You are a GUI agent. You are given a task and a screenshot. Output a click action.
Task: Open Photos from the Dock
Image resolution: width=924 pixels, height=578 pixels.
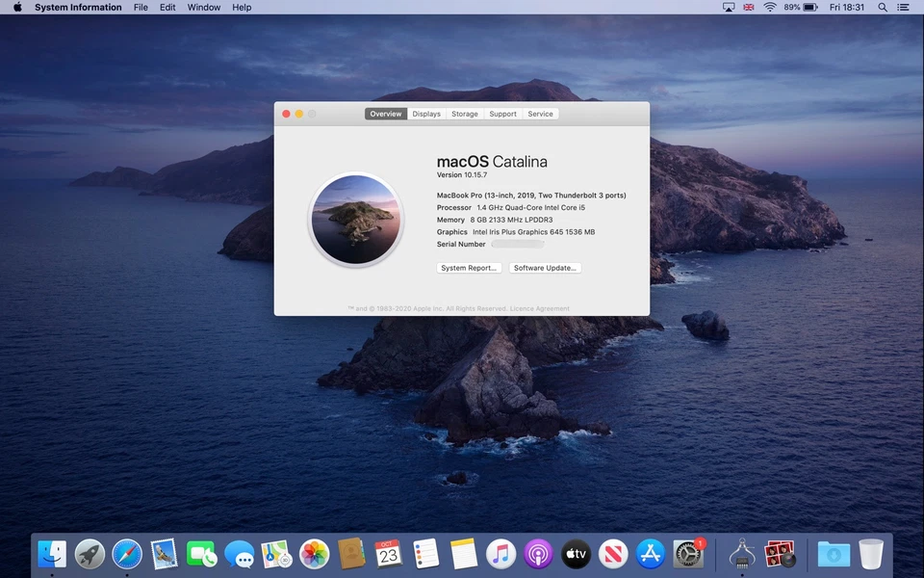point(314,555)
